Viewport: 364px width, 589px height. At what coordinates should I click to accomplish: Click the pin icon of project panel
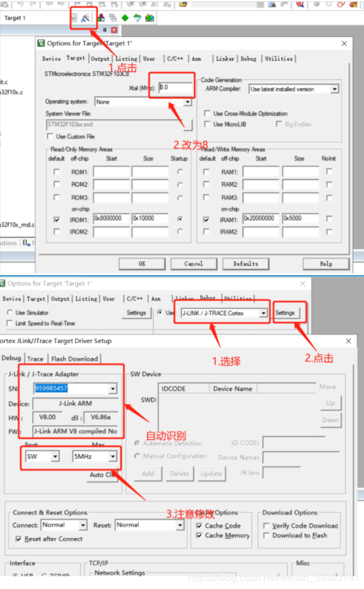[x=105, y=30]
